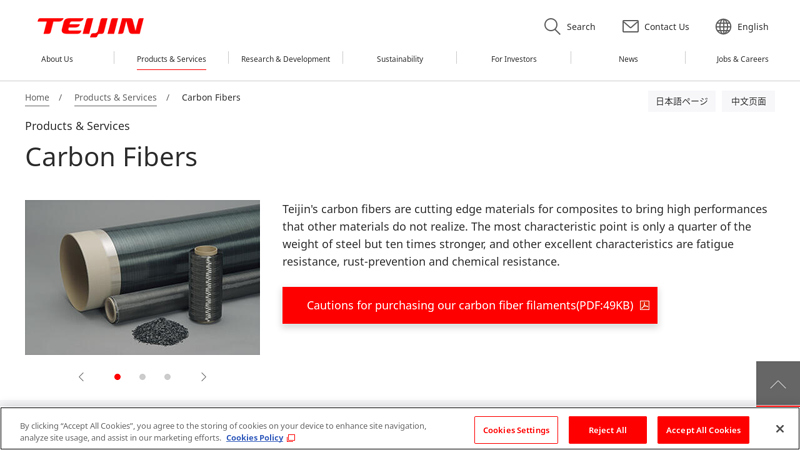This screenshot has width=800, height=450.
Task: Select the first carousel dot
Action: (117, 377)
